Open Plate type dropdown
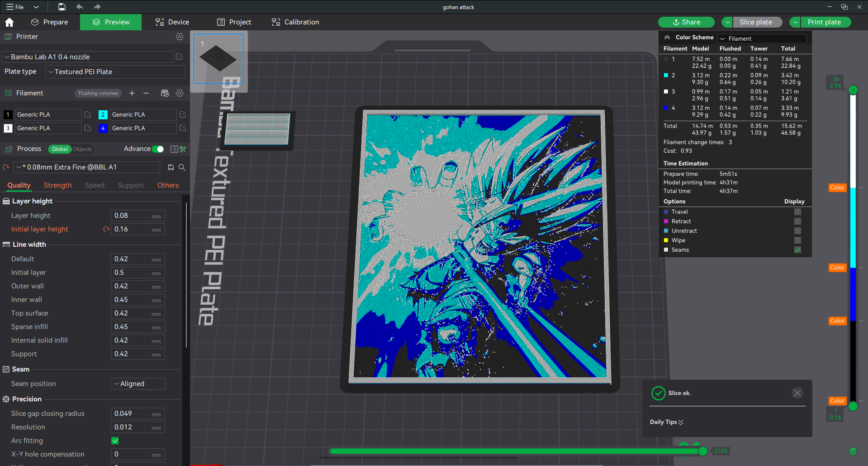 click(x=115, y=72)
